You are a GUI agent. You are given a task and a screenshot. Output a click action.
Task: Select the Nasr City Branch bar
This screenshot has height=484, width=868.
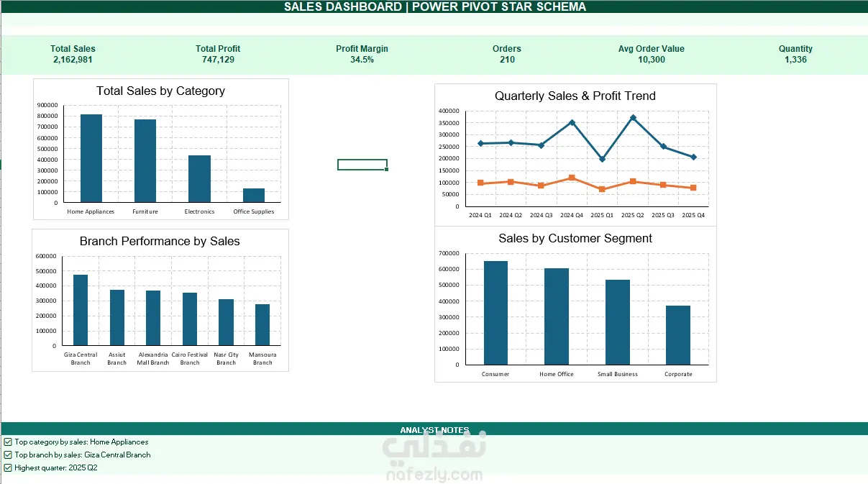tap(226, 322)
